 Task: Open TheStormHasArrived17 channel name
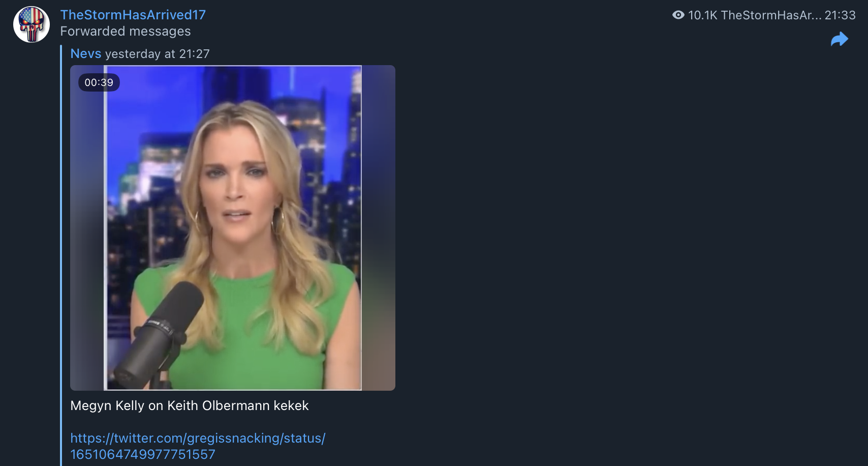(133, 15)
